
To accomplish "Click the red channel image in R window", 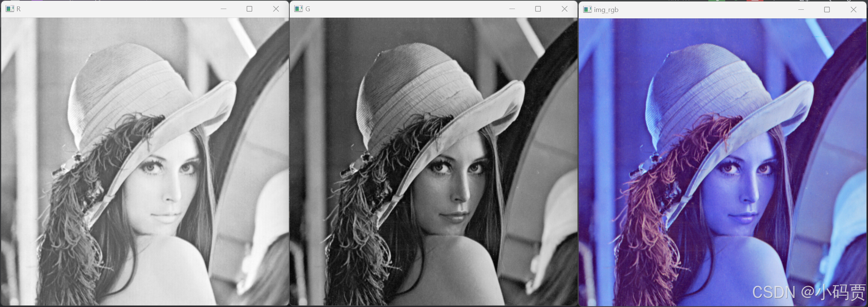I will point(145,161).
